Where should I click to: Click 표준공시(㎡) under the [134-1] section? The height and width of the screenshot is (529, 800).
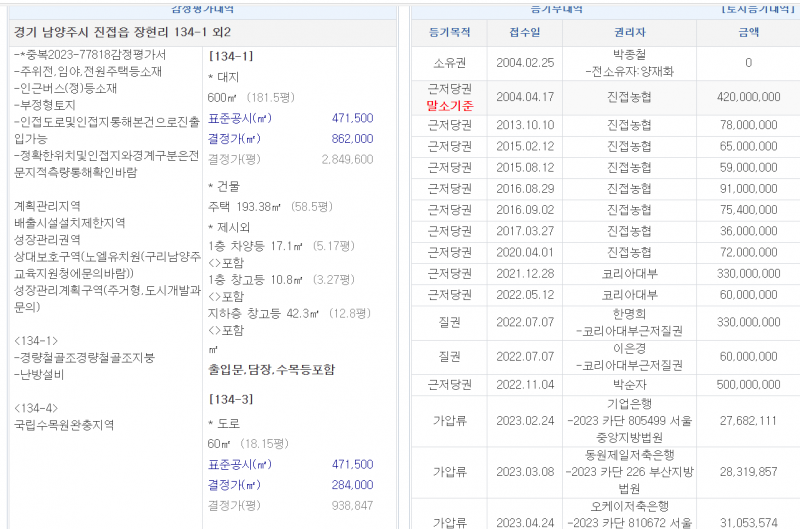point(240,118)
